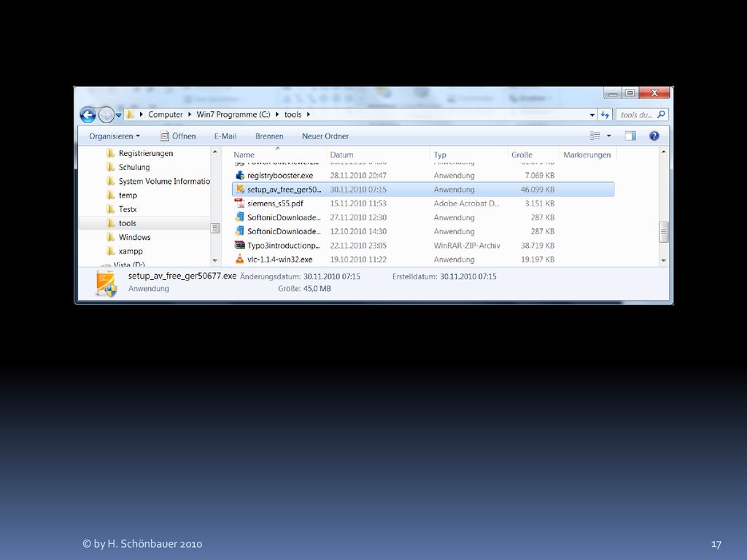The image size is (747, 560).
Task: Click Größe 45,0 MB in details pane
Action: tap(304, 289)
